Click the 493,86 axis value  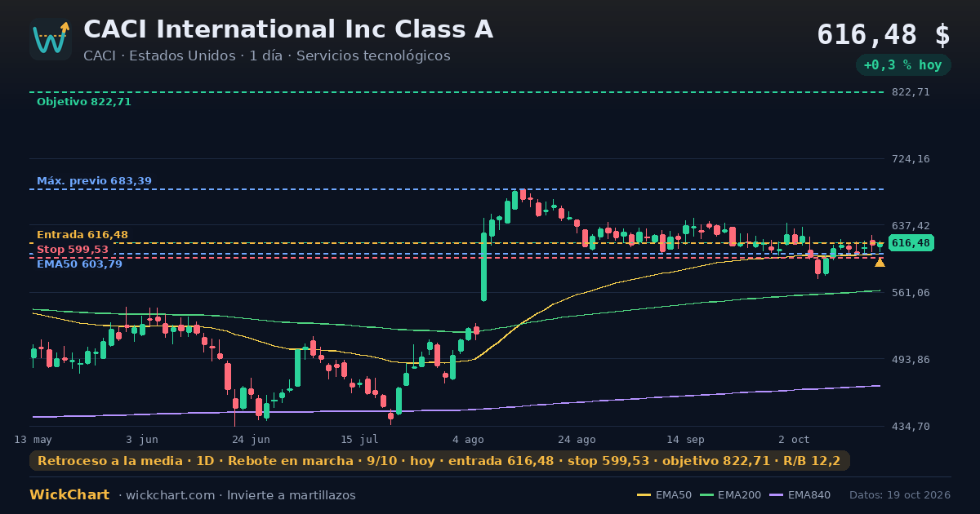(x=911, y=360)
